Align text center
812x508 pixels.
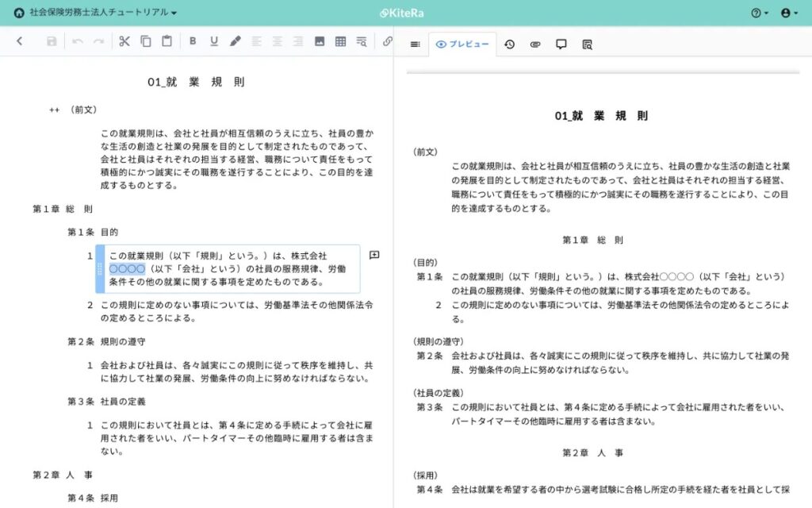tap(278, 41)
